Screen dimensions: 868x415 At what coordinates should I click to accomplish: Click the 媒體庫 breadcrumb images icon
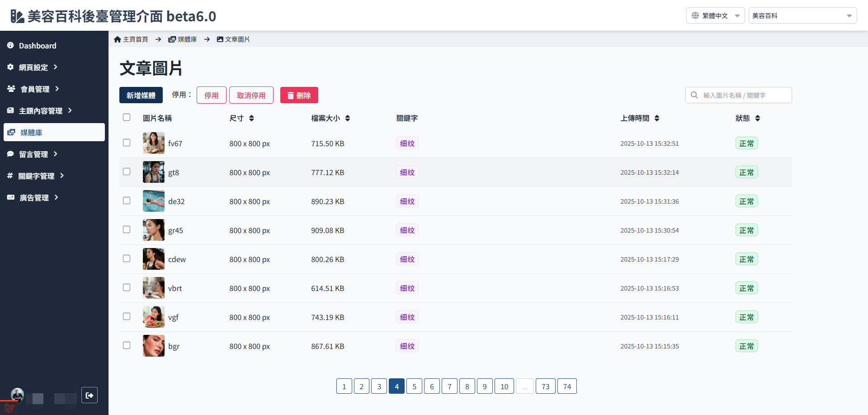[x=172, y=39]
